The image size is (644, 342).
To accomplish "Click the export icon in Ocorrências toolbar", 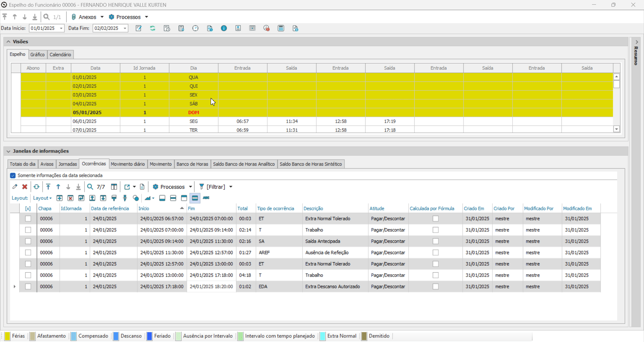I will tap(127, 187).
